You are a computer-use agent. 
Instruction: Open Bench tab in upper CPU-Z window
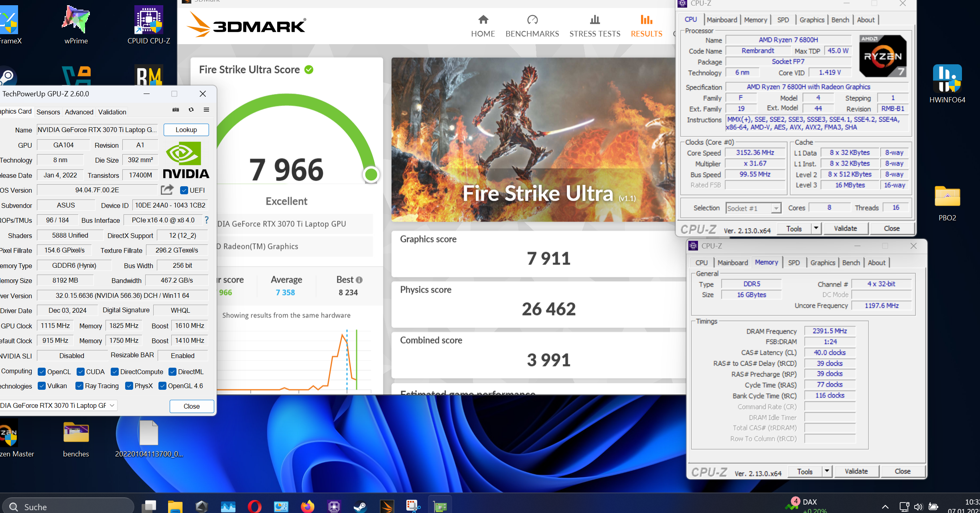(x=840, y=20)
